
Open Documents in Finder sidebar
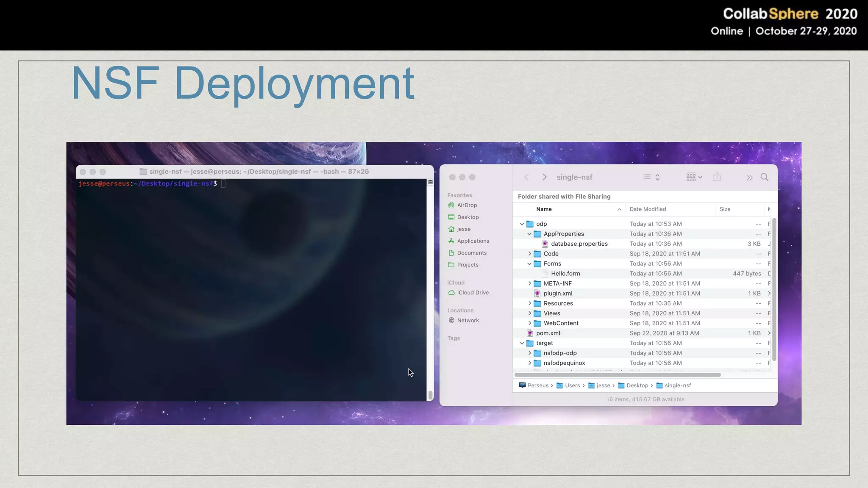coord(467,252)
